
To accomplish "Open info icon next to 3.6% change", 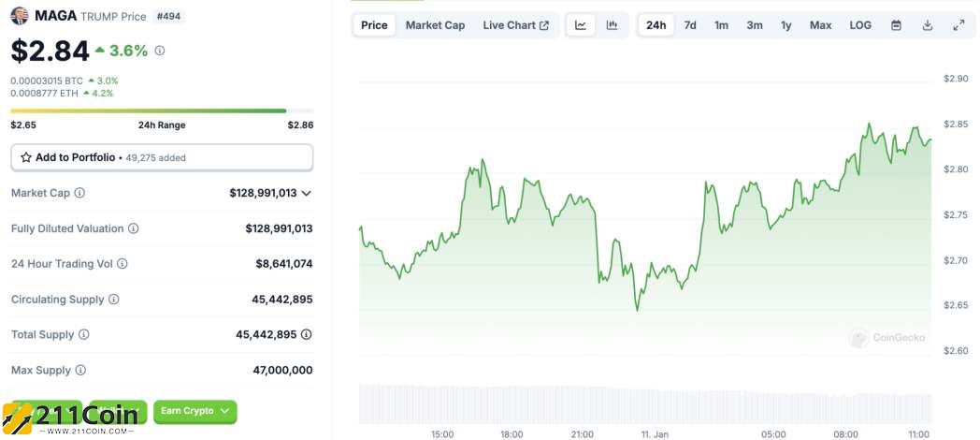I will [x=160, y=51].
